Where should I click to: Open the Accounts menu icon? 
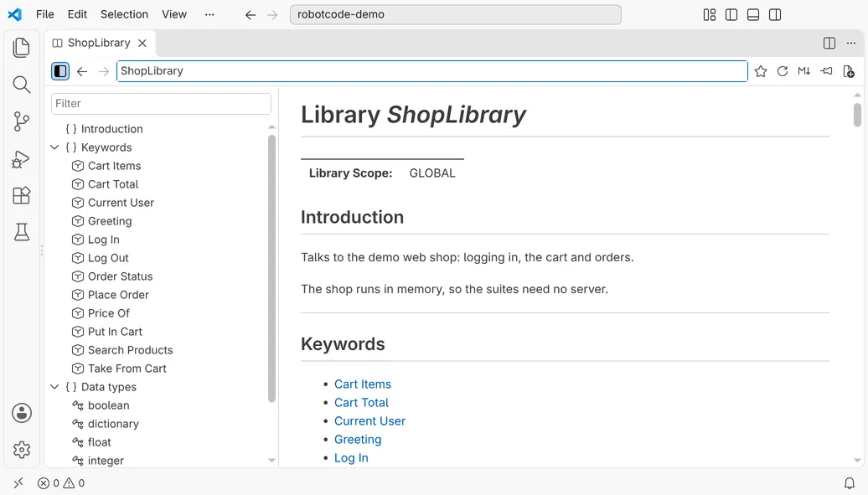coord(22,413)
